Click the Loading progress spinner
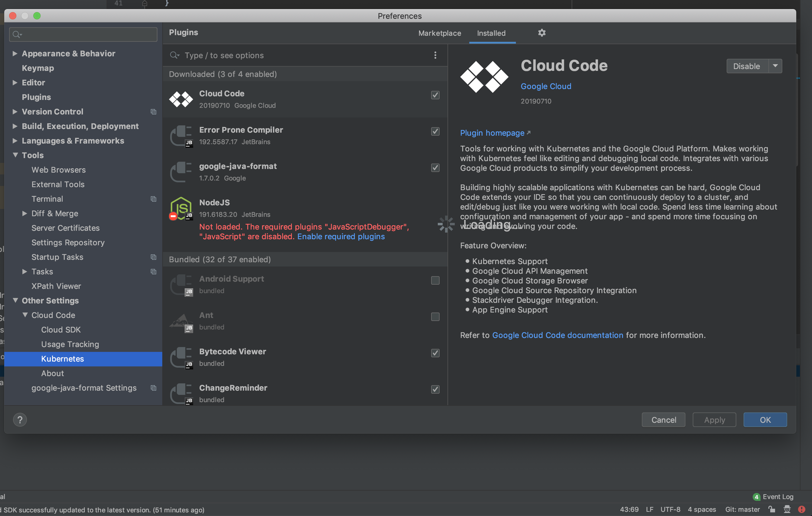This screenshot has height=516, width=812. click(446, 223)
